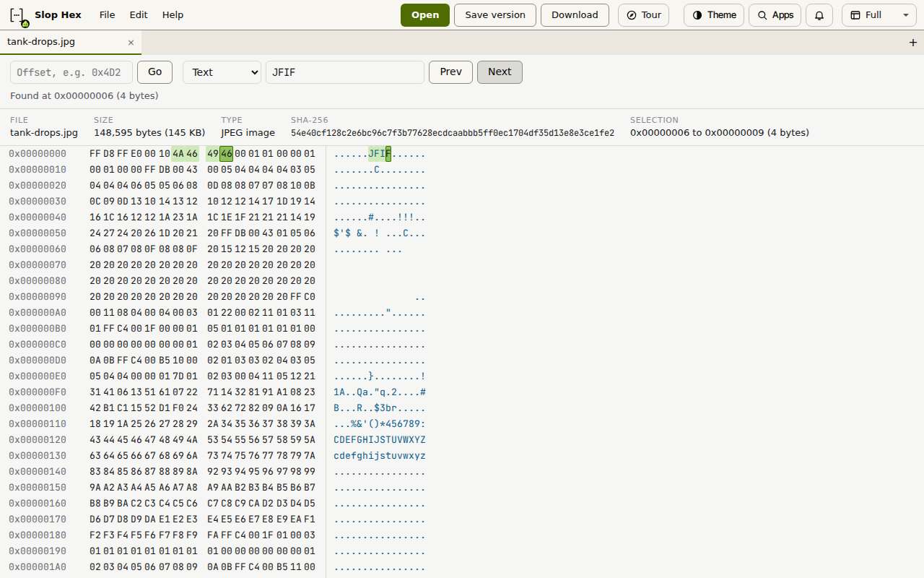Click the offset 0x00000010 row label

pos(38,170)
